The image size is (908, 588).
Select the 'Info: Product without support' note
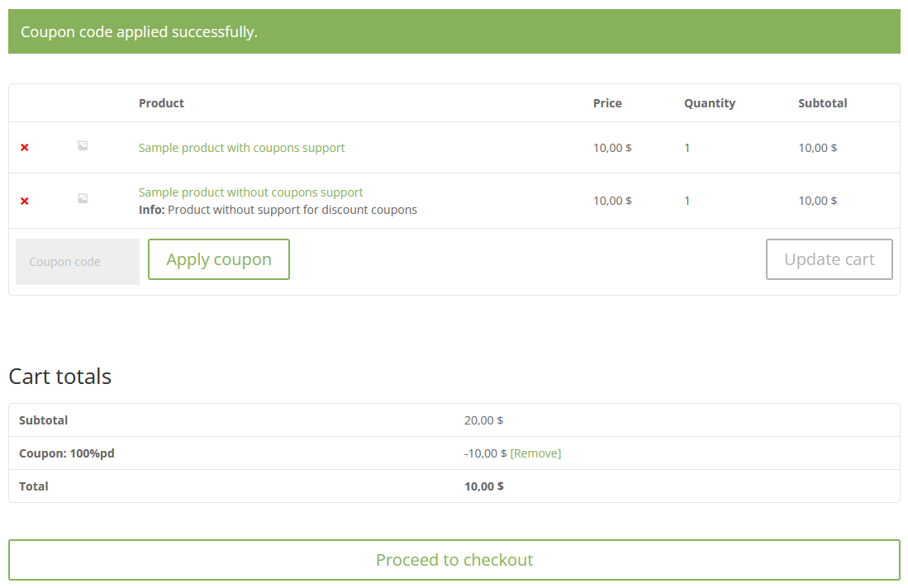tap(278, 210)
